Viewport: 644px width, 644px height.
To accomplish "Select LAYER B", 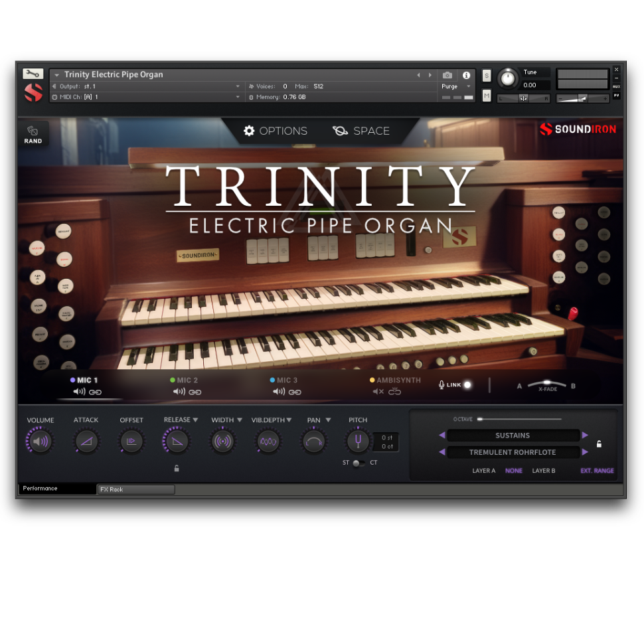I will pos(543,471).
